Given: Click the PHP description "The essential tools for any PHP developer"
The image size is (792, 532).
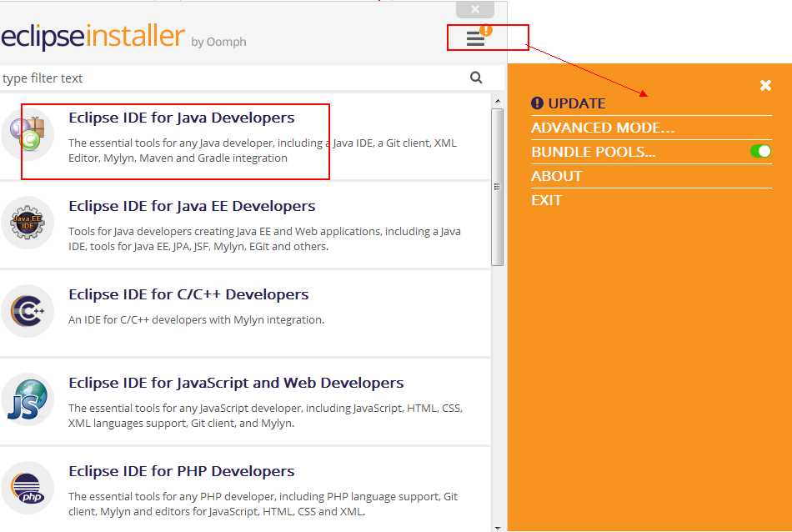Looking at the screenshot, I should click(263, 504).
